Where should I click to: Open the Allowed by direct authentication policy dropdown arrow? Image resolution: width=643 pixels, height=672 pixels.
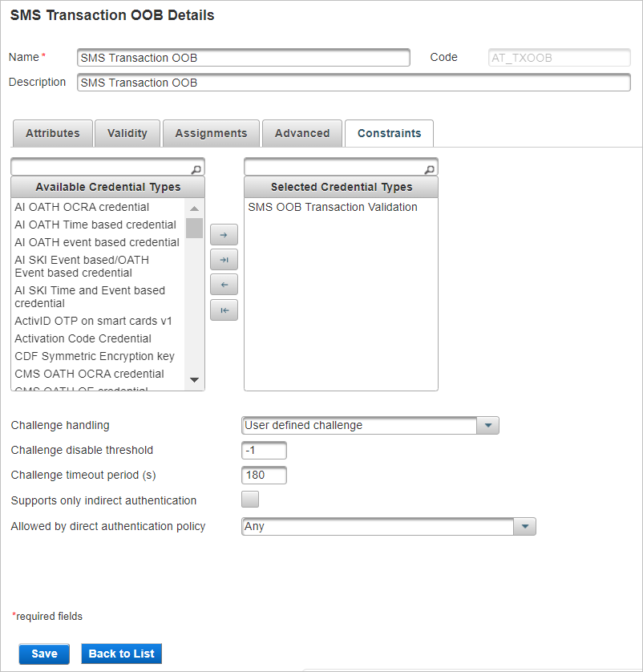[x=525, y=527]
